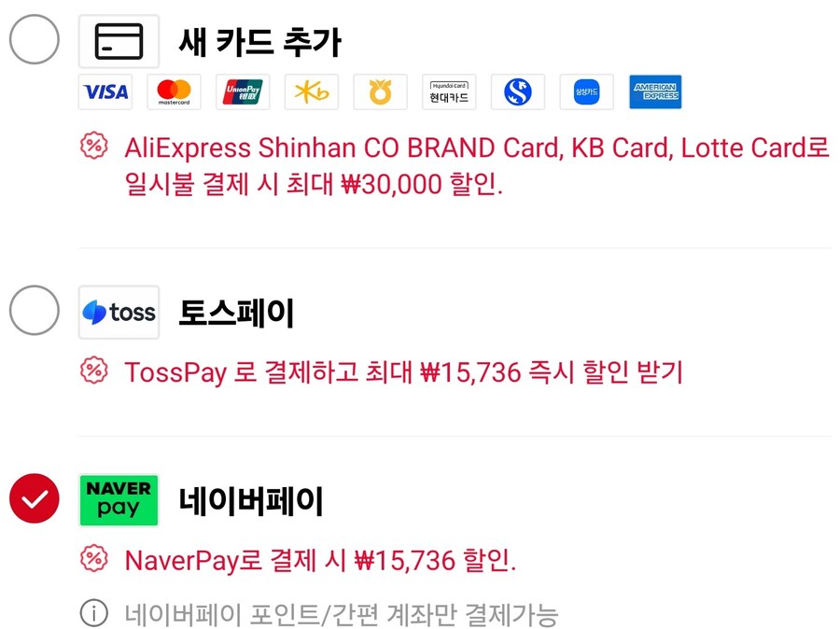Click the Mastercard logo
Image resolution: width=840 pixels, height=629 pixels.
174,91
